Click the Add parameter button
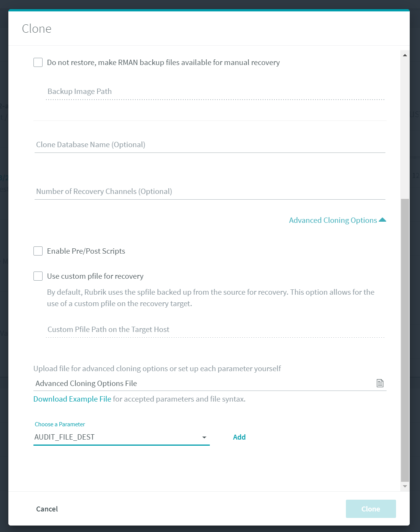The height and width of the screenshot is (532, 420). (x=239, y=437)
